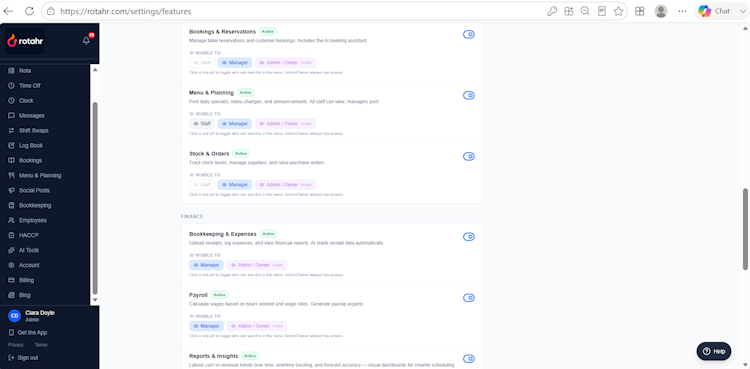Open the Terms link

point(41,345)
